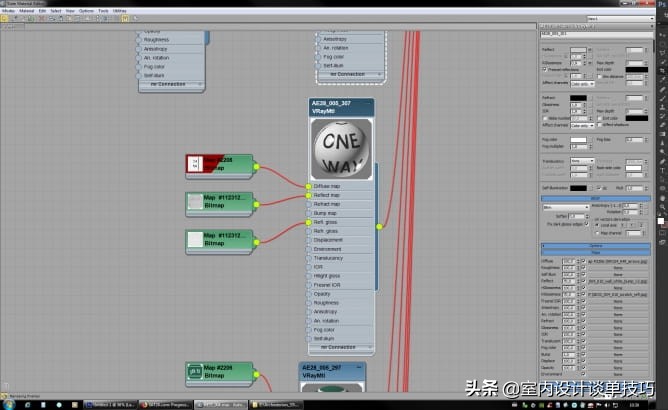Select the Local axis radio button
Image resolution: width=668 pixels, height=410 pixels.
(597, 225)
